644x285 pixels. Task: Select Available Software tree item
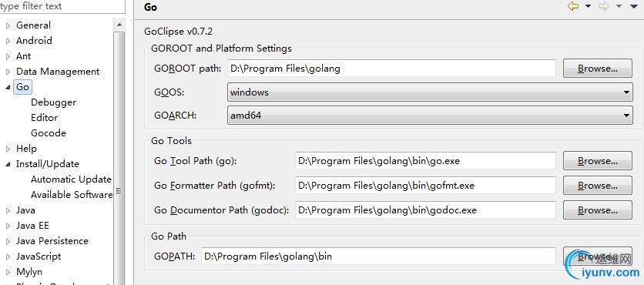[72, 195]
